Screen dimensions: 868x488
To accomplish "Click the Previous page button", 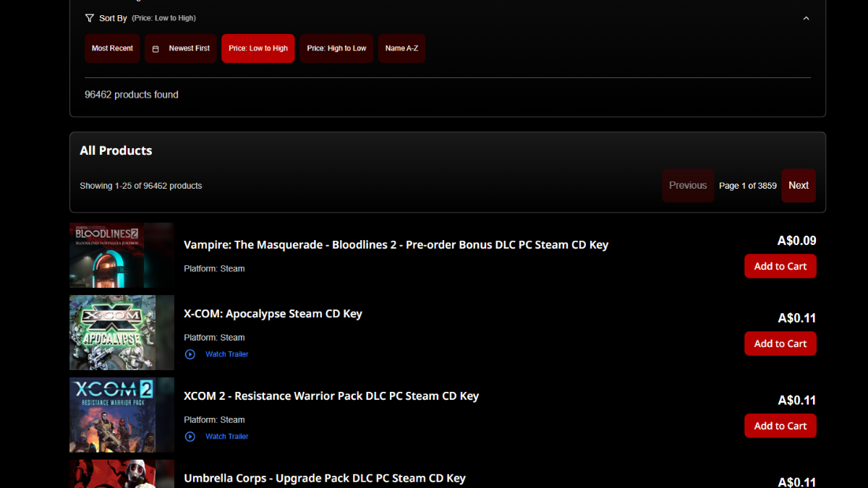I will [687, 186].
